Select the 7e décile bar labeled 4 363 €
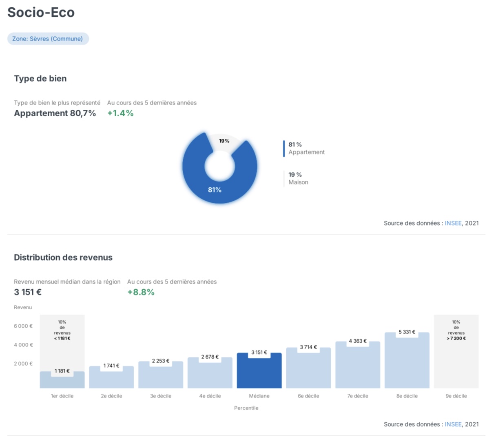The height and width of the screenshot is (448, 496). (358, 367)
